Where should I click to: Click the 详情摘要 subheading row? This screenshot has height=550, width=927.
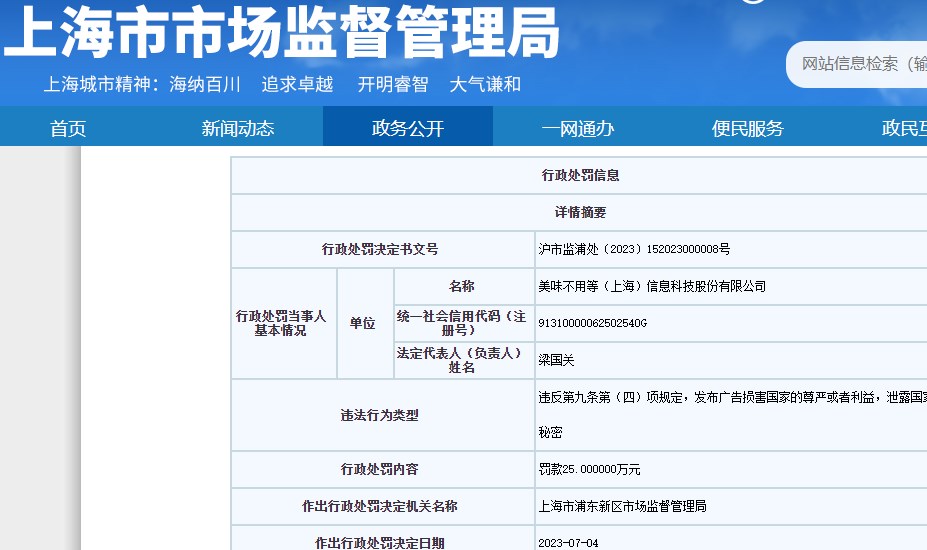(x=580, y=212)
